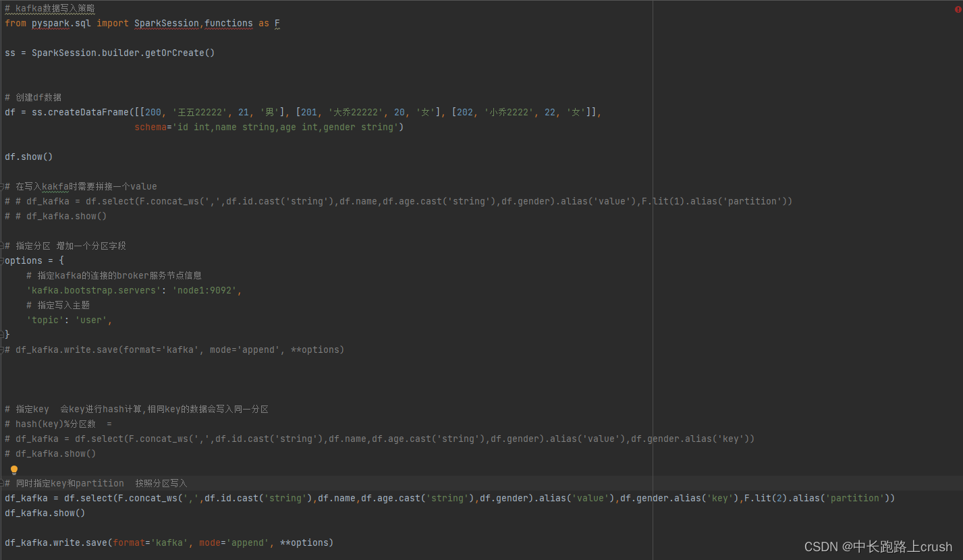This screenshot has width=963, height=560.
Task: Click the '# 创建df数据' comment
Action: pos(33,97)
